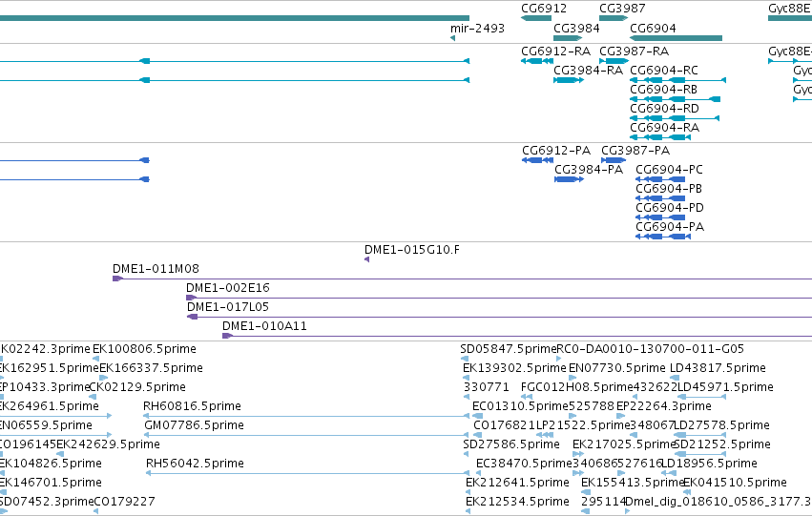Click the 295114 EST label

(x=604, y=502)
